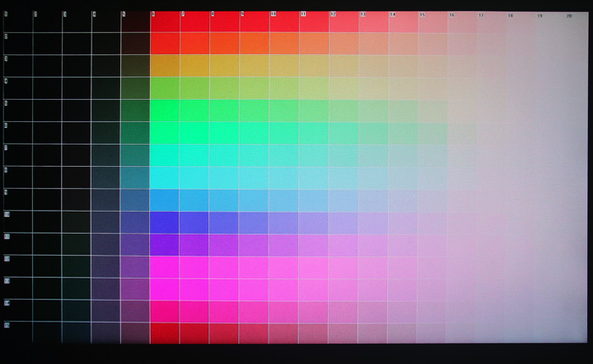Select the light pink swatch, row 12 column 14
The width and height of the screenshot is (593, 364).
click(x=402, y=267)
